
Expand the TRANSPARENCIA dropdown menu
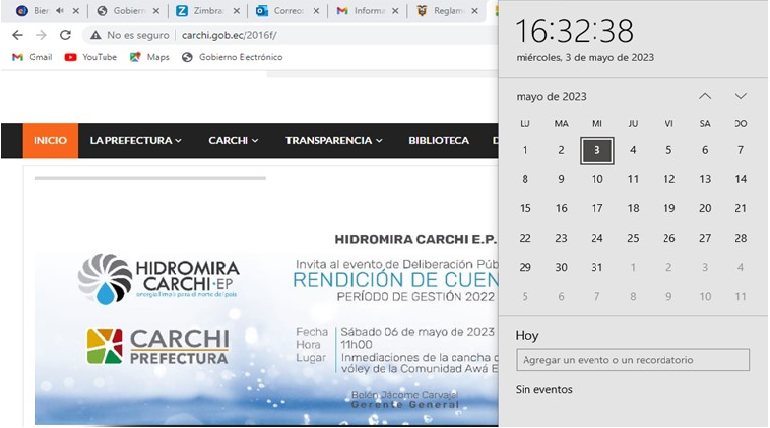[334, 141]
